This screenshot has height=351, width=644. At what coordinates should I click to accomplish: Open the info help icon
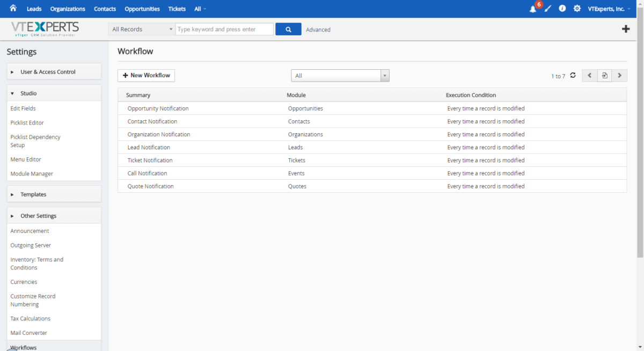pyautogui.click(x=562, y=9)
